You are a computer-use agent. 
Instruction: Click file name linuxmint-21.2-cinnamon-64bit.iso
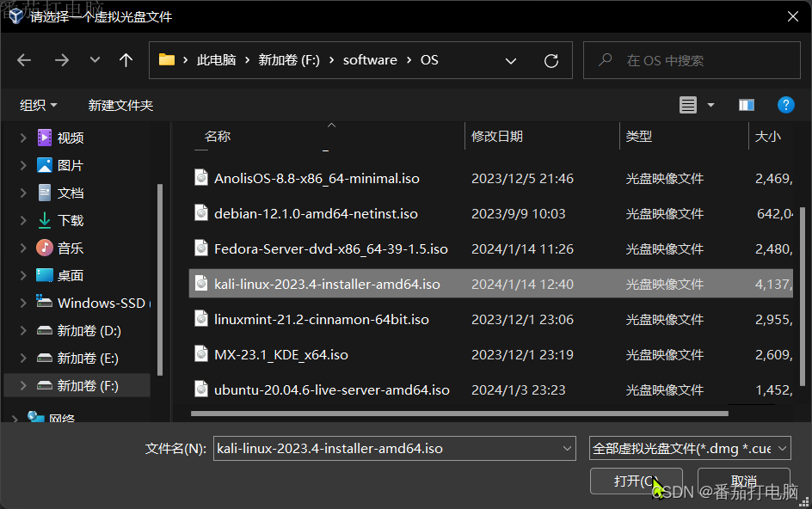pyautogui.click(x=322, y=320)
